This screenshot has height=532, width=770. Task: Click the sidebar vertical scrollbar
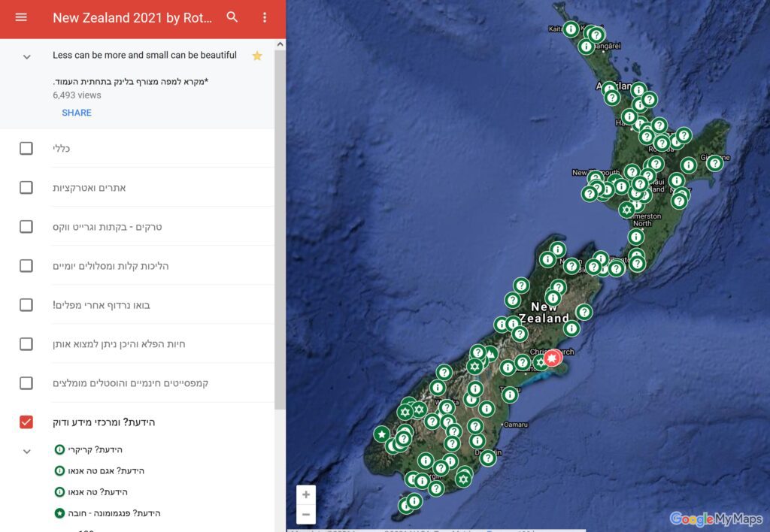280,225
